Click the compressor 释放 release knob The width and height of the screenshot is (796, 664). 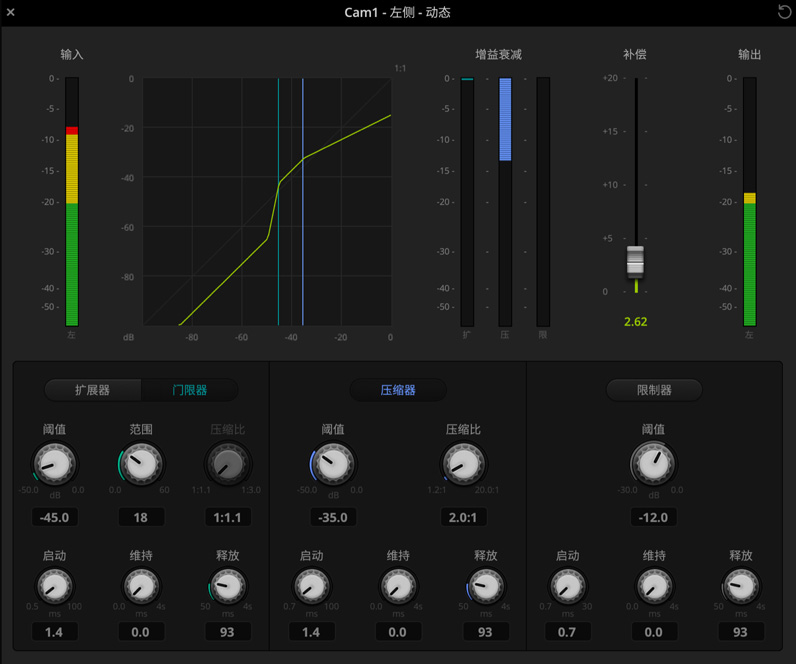[x=485, y=587]
